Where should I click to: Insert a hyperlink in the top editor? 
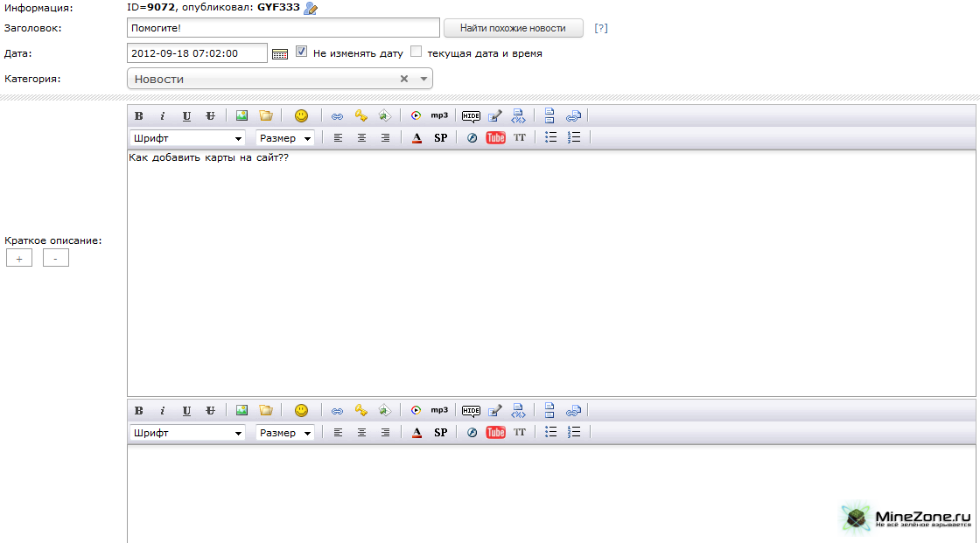(x=337, y=115)
